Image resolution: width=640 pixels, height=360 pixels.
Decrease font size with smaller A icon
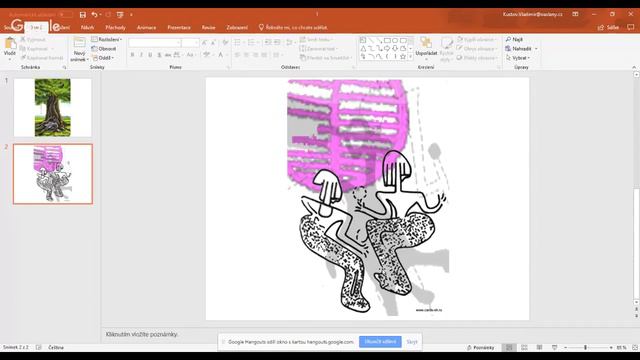(x=213, y=43)
